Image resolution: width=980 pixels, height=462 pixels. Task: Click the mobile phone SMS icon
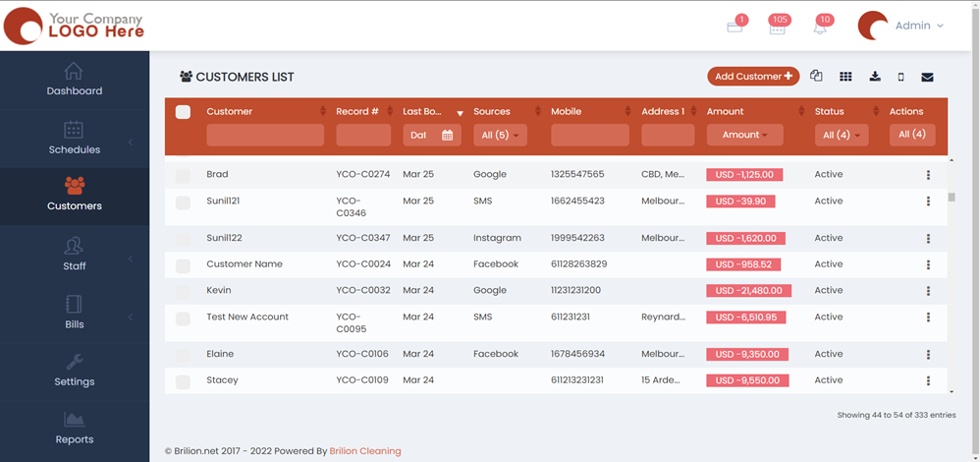900,77
